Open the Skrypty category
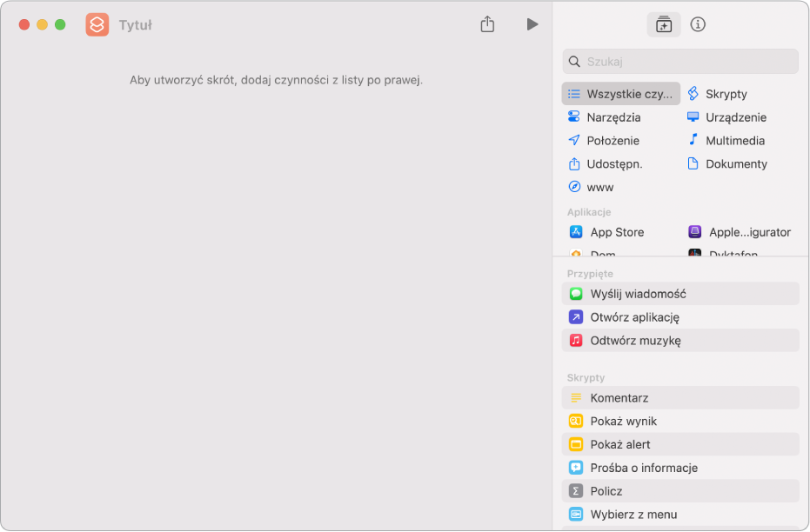This screenshot has width=810, height=532. click(726, 94)
